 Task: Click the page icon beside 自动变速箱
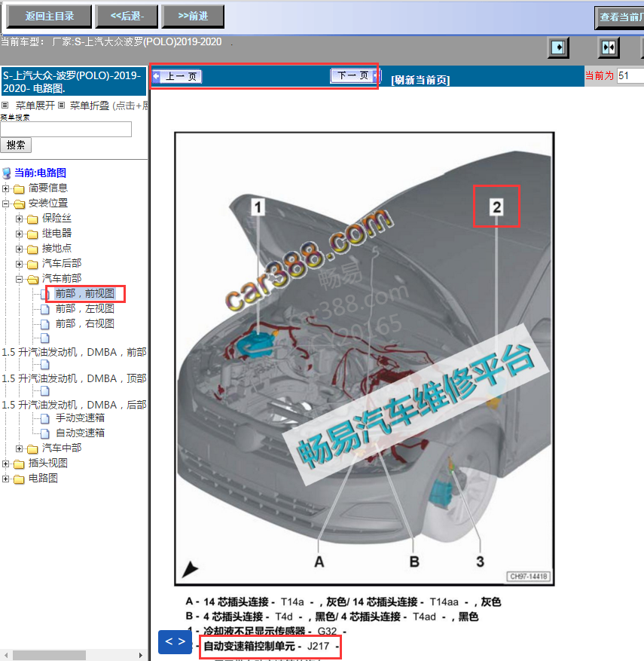coord(45,433)
